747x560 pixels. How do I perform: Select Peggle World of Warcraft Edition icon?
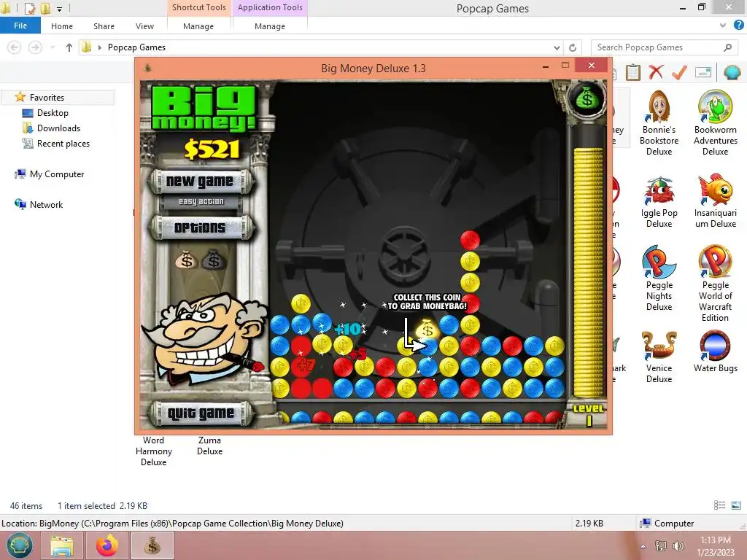715,284
